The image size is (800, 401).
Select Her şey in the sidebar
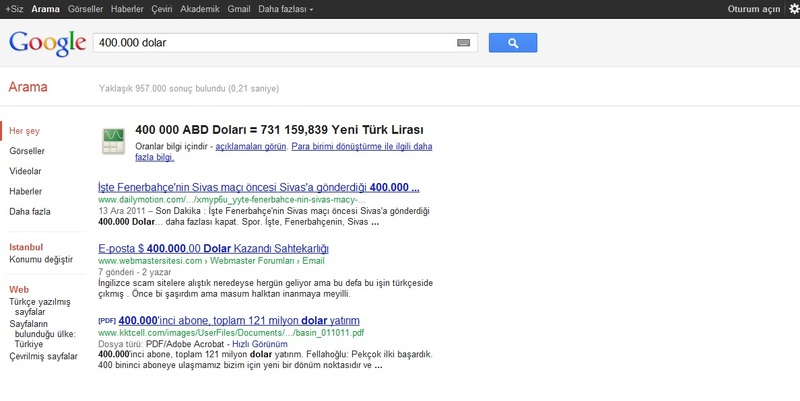(x=24, y=131)
